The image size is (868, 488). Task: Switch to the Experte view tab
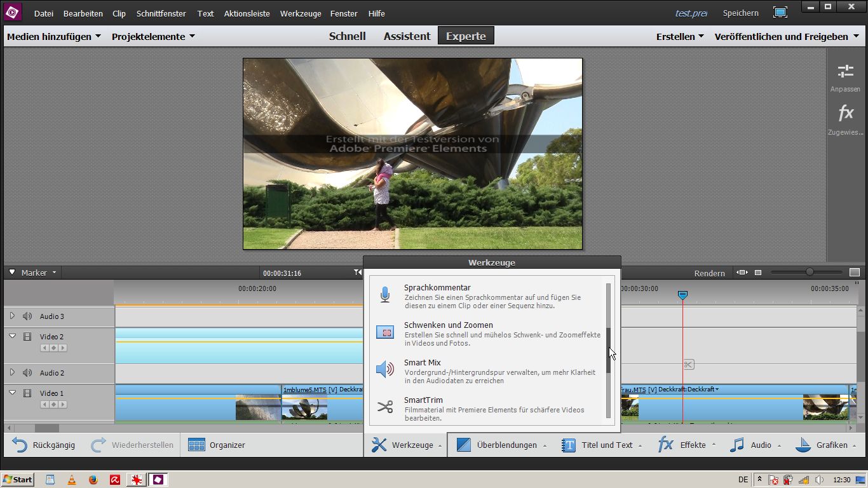(x=466, y=36)
